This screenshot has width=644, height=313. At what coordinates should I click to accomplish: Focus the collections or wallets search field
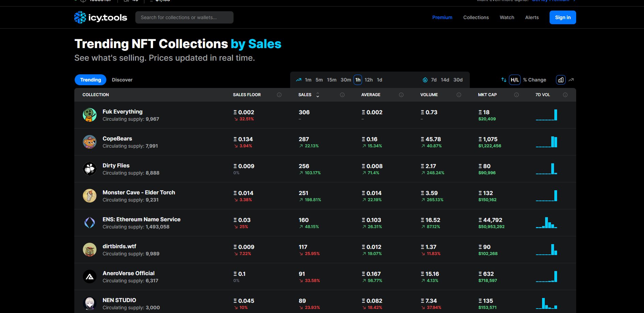(184, 17)
